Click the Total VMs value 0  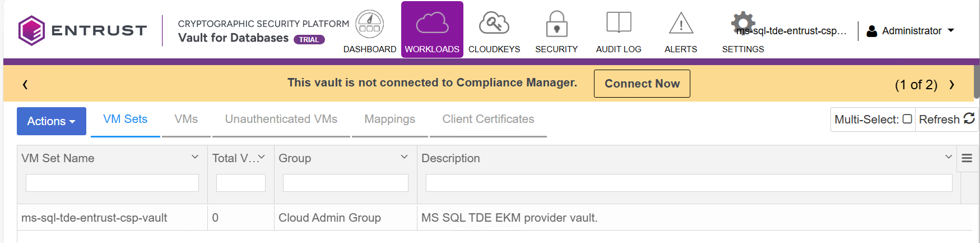click(x=215, y=218)
